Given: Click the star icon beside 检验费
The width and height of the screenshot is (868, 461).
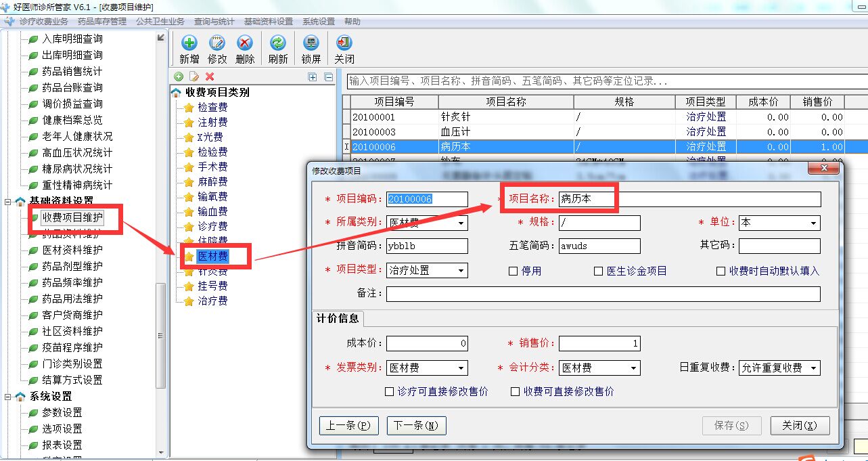Looking at the screenshot, I should 189,152.
